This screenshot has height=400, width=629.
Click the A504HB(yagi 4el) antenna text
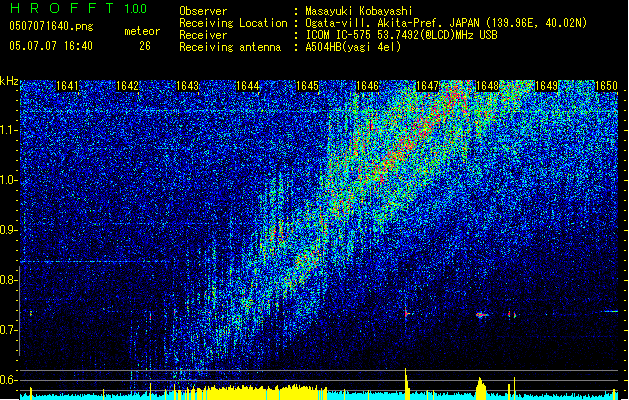pyautogui.click(x=353, y=47)
